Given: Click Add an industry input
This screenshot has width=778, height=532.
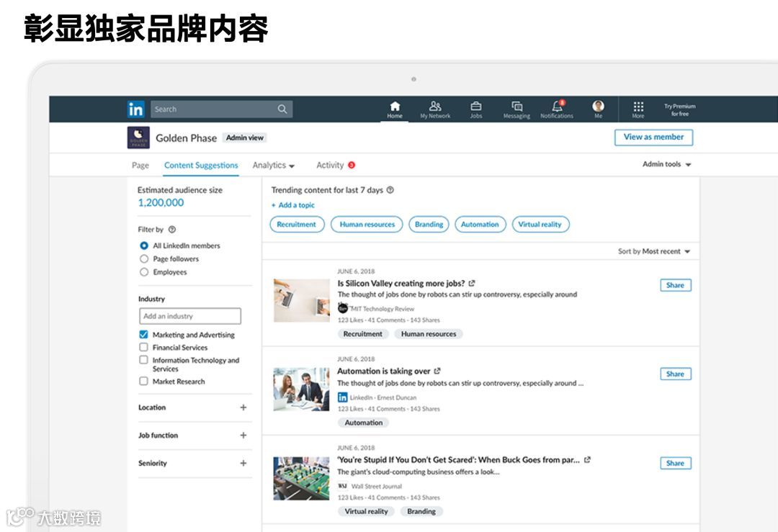Looking at the screenshot, I should pyautogui.click(x=190, y=316).
